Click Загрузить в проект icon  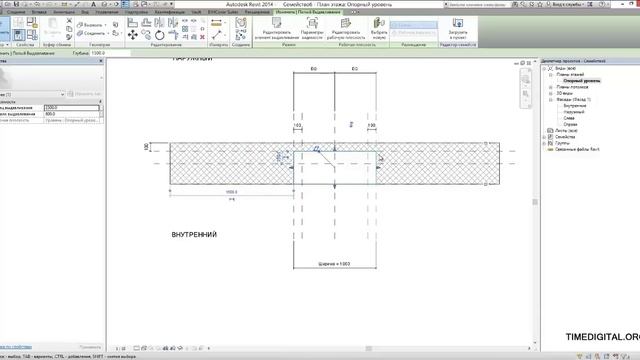coord(458,29)
